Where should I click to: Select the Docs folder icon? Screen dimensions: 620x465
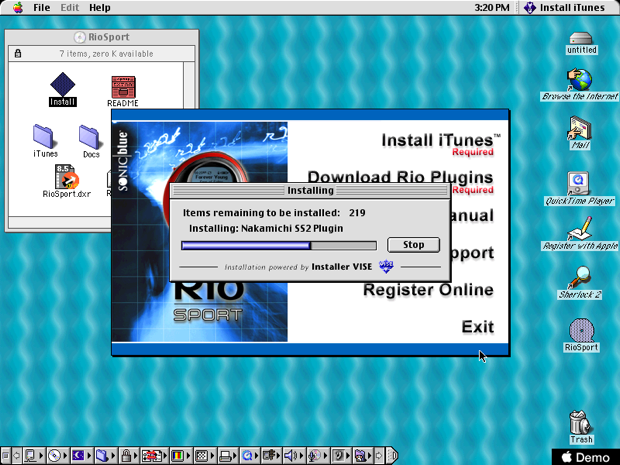point(91,141)
